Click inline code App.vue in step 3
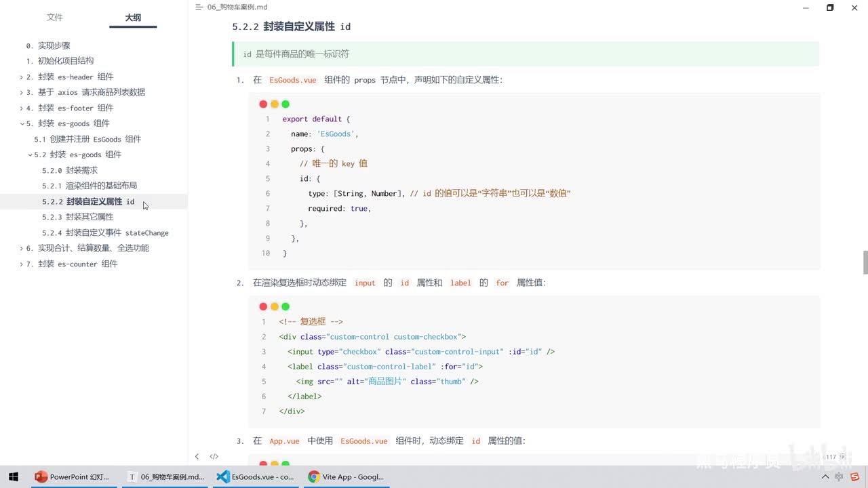The width and height of the screenshot is (868, 488). pyautogui.click(x=284, y=441)
